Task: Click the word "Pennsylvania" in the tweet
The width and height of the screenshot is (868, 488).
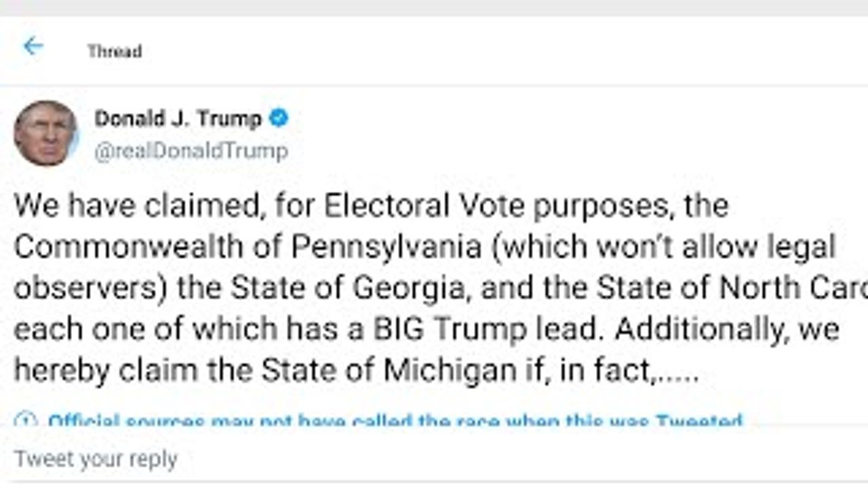Action: (387, 247)
